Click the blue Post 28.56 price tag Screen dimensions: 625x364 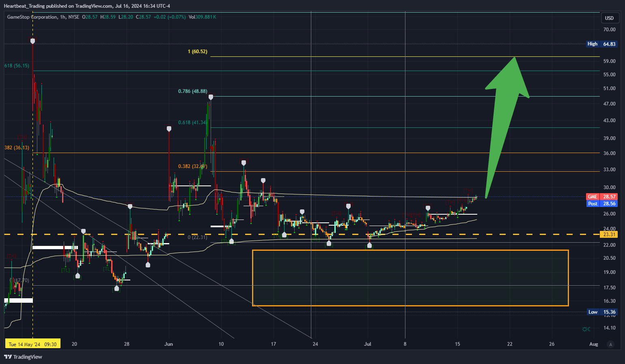[602, 204]
